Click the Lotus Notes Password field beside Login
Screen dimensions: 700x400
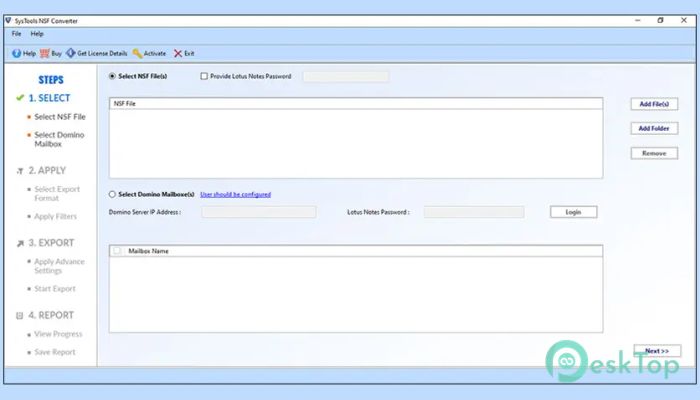coord(474,212)
